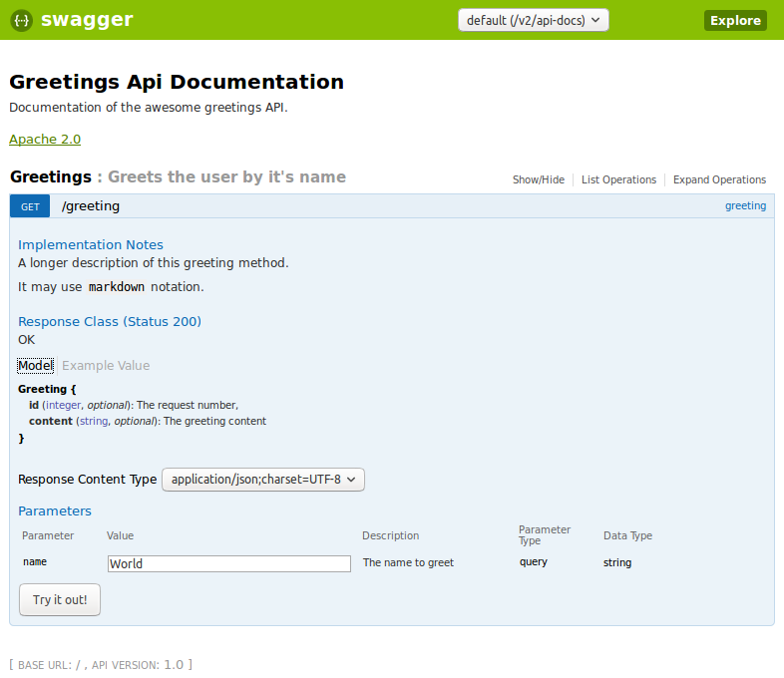This screenshot has width=784, height=678.
Task: Click List Operations link
Action: coord(618,180)
